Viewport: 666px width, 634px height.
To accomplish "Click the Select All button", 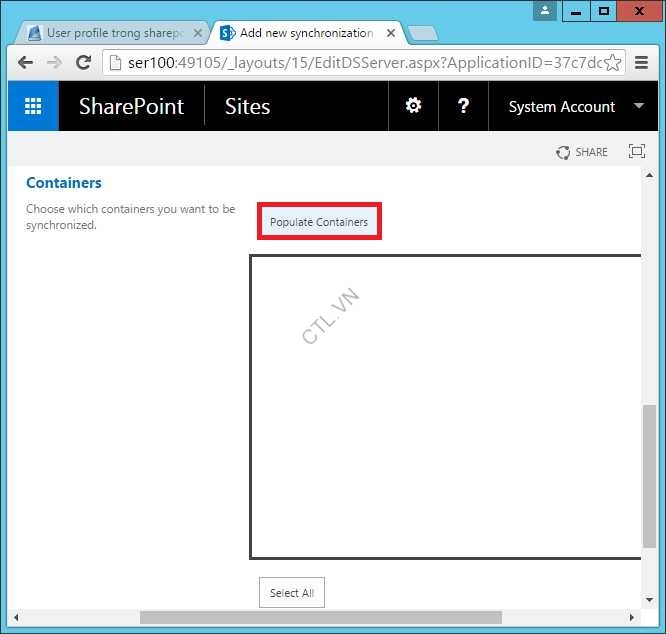I will pyautogui.click(x=292, y=593).
